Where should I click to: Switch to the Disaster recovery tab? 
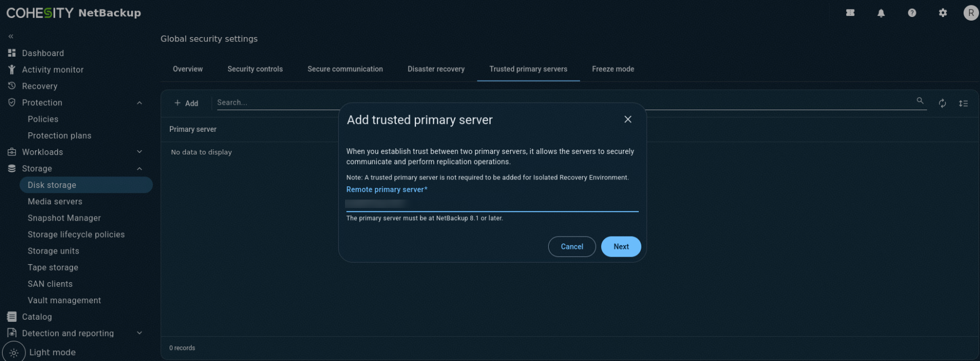[x=436, y=69]
